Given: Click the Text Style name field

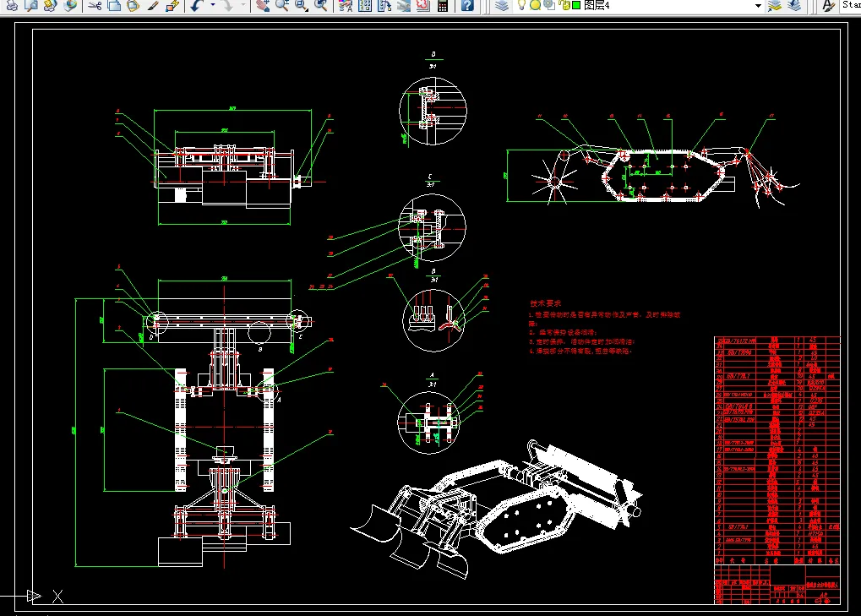Looking at the screenshot, I should pos(850,5).
